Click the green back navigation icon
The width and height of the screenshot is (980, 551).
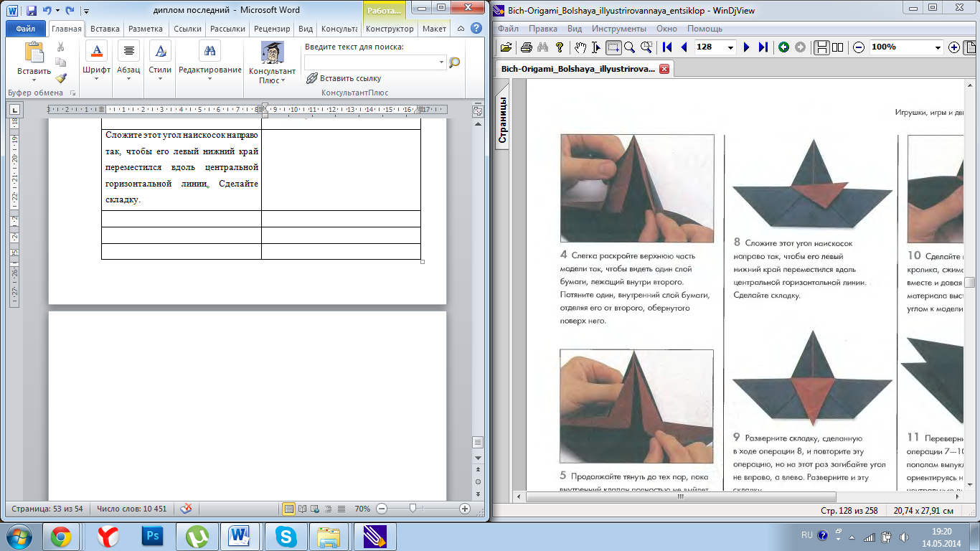pos(783,47)
